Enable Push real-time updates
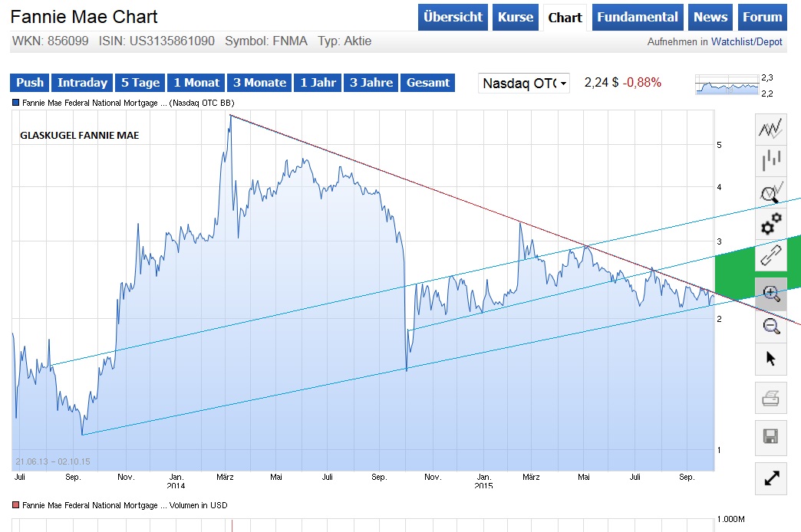The width and height of the screenshot is (801, 532). click(28, 83)
